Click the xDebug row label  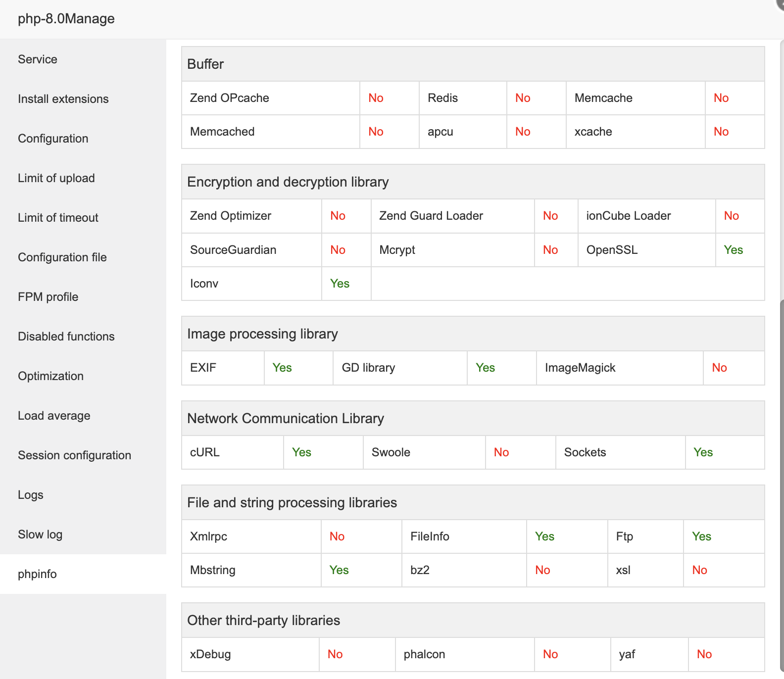210,654
